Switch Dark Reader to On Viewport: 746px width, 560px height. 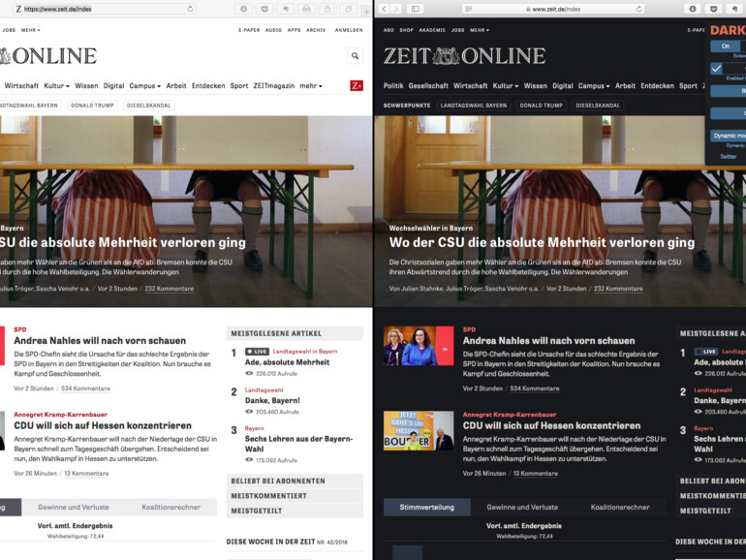(725, 47)
